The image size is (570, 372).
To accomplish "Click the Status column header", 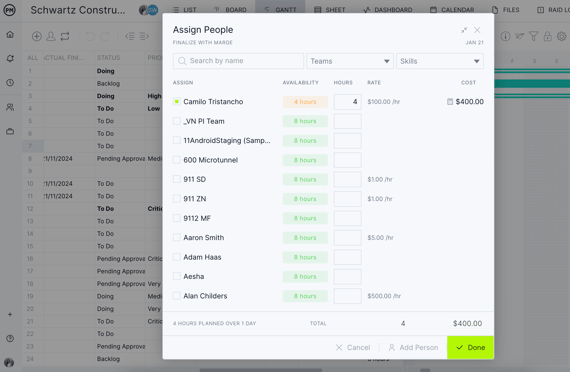I will tap(108, 57).
